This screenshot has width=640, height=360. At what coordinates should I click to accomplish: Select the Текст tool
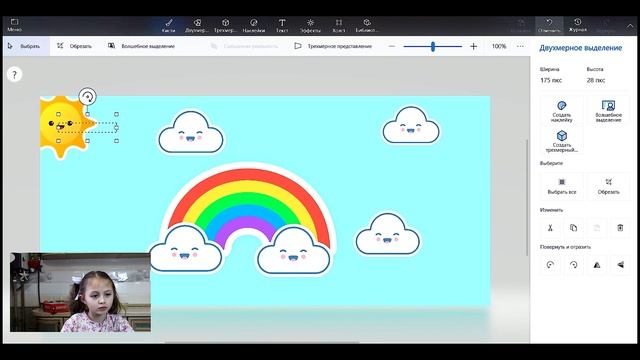click(x=282, y=25)
